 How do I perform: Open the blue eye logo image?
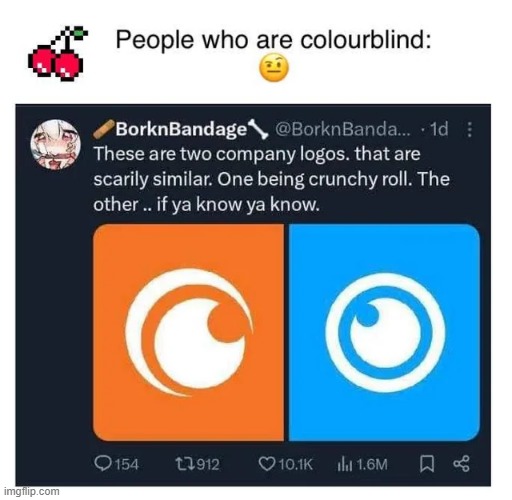coord(384,332)
